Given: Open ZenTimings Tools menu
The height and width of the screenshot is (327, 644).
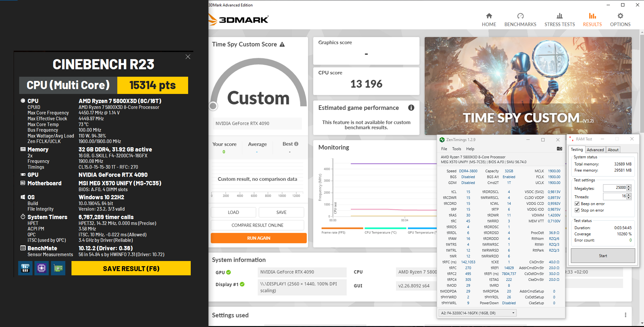Looking at the screenshot, I should click(x=457, y=149).
